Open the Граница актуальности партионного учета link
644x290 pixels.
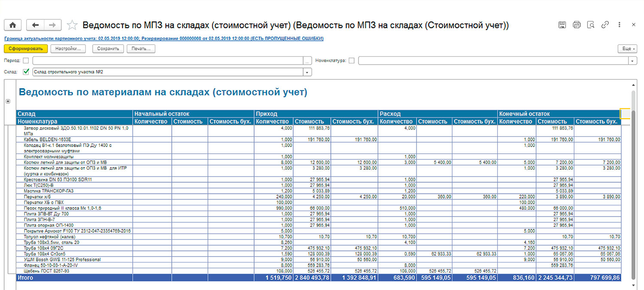coord(164,38)
